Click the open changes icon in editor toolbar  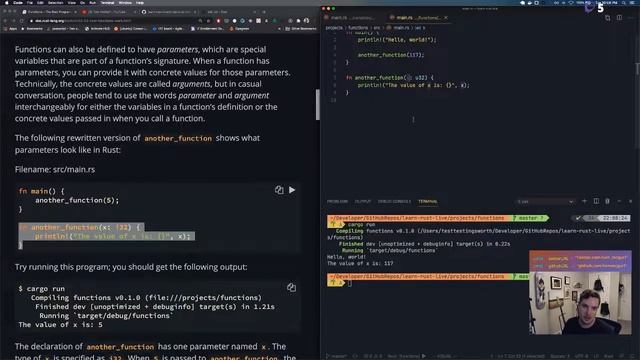608,18
